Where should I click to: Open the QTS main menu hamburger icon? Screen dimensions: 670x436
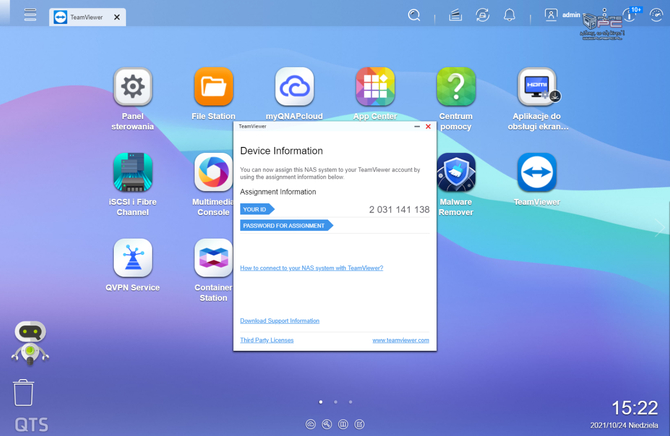[x=30, y=15]
